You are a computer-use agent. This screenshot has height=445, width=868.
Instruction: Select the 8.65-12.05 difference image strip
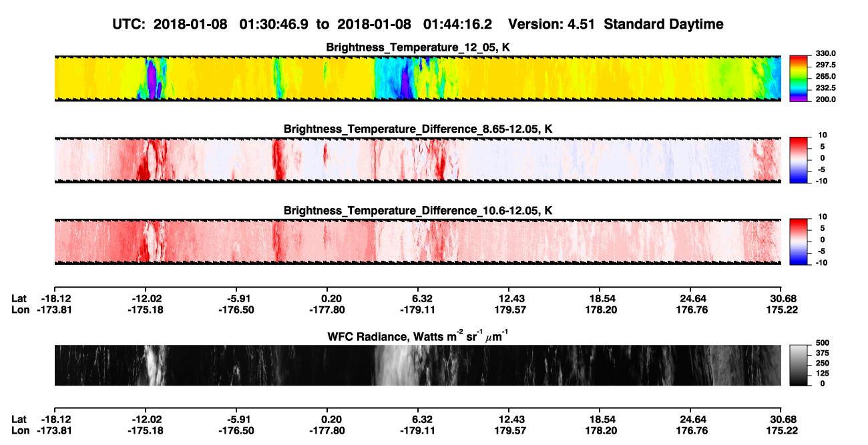[x=417, y=159]
